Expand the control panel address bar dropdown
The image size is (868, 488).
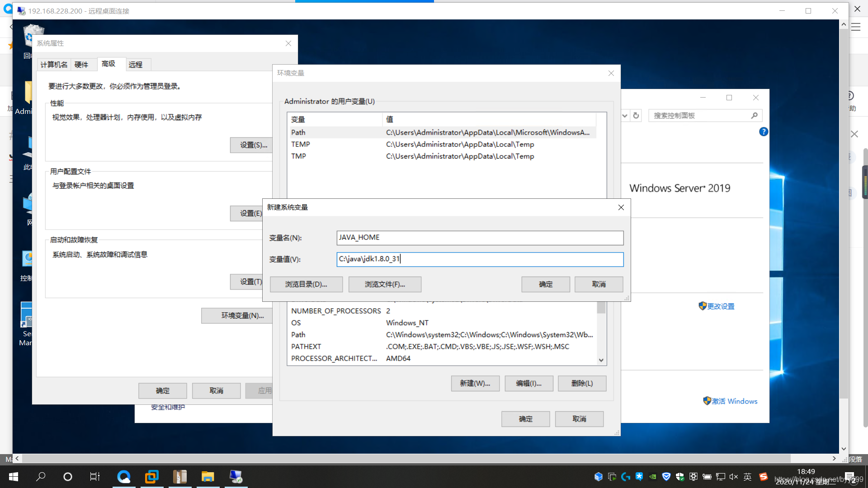pos(625,116)
